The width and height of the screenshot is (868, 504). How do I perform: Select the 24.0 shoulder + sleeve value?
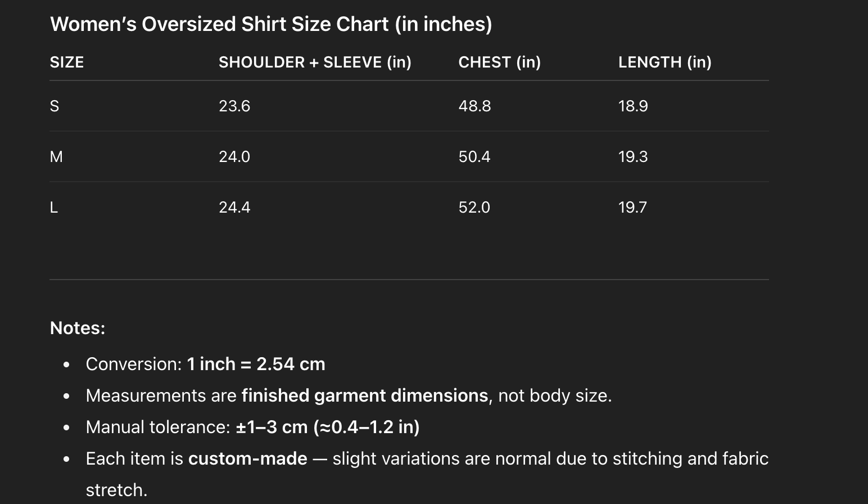(x=234, y=157)
